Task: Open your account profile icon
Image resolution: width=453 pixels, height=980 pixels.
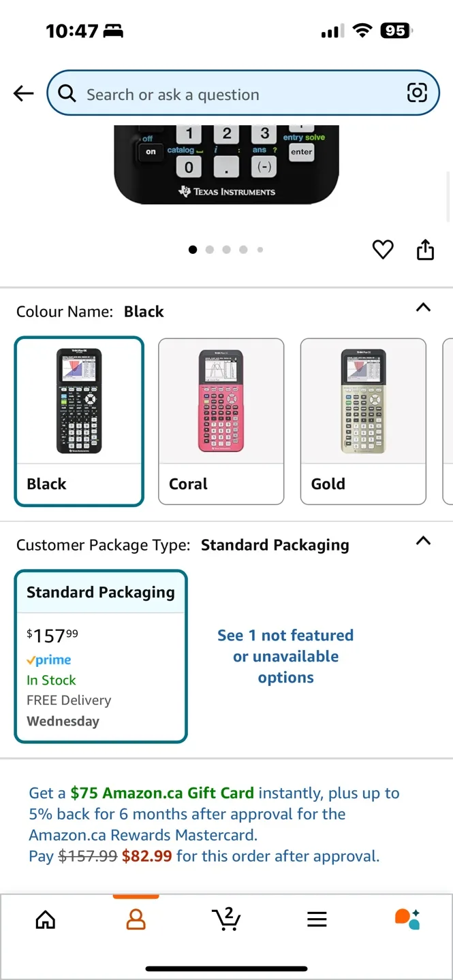Action: 136,919
